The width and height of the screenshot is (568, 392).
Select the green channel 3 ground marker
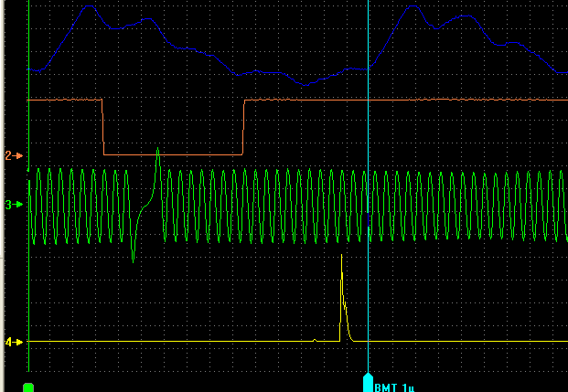pyautogui.click(x=14, y=205)
